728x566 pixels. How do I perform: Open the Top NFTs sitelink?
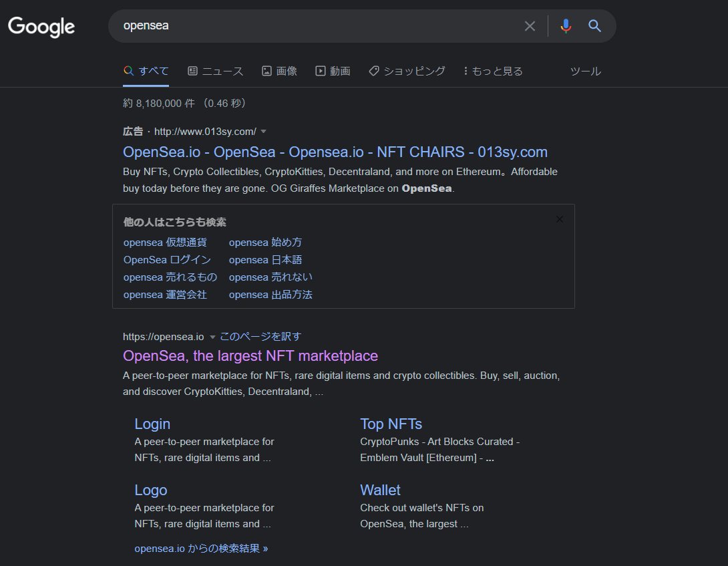click(391, 424)
